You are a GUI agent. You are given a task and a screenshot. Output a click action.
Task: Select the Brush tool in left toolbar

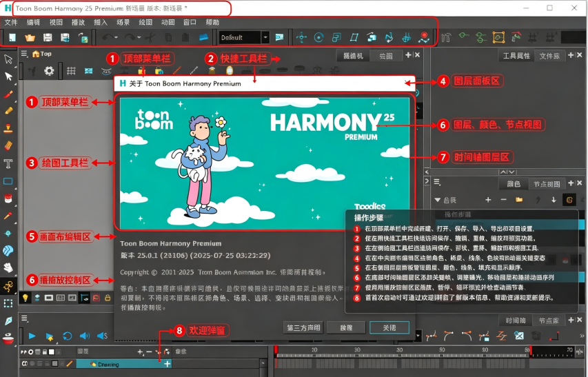pos(8,94)
